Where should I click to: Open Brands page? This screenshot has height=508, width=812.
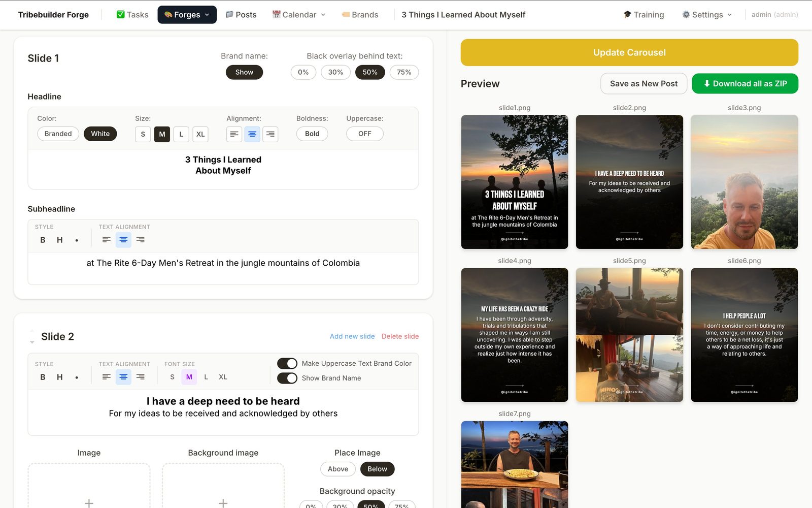click(360, 15)
